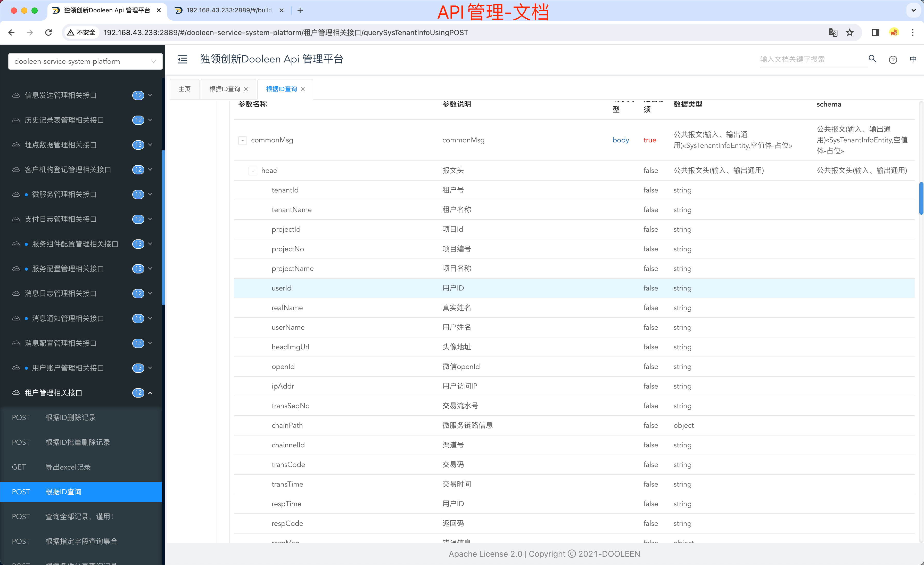Collapse 租户管理相关接口 group
This screenshot has width=924, height=565.
click(150, 393)
